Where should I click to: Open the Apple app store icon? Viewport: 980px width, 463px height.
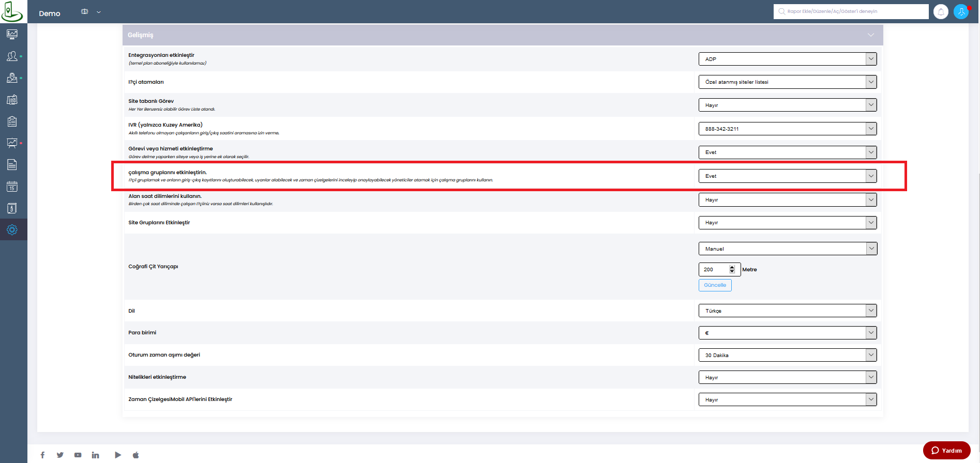coord(136,455)
